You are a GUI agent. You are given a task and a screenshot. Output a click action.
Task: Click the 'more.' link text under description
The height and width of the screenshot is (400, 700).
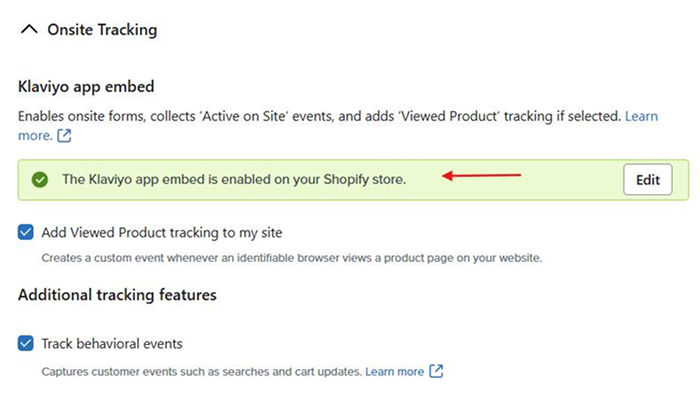[35, 135]
